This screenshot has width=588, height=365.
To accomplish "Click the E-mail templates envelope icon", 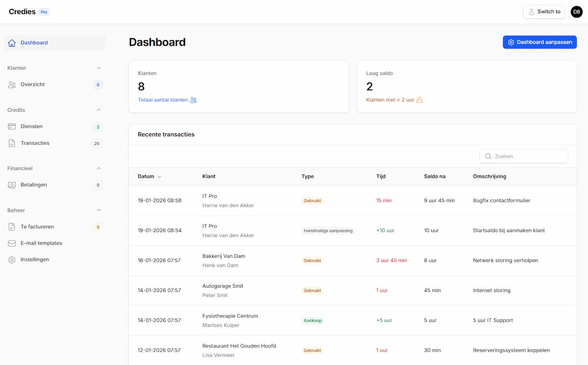I will point(11,243).
